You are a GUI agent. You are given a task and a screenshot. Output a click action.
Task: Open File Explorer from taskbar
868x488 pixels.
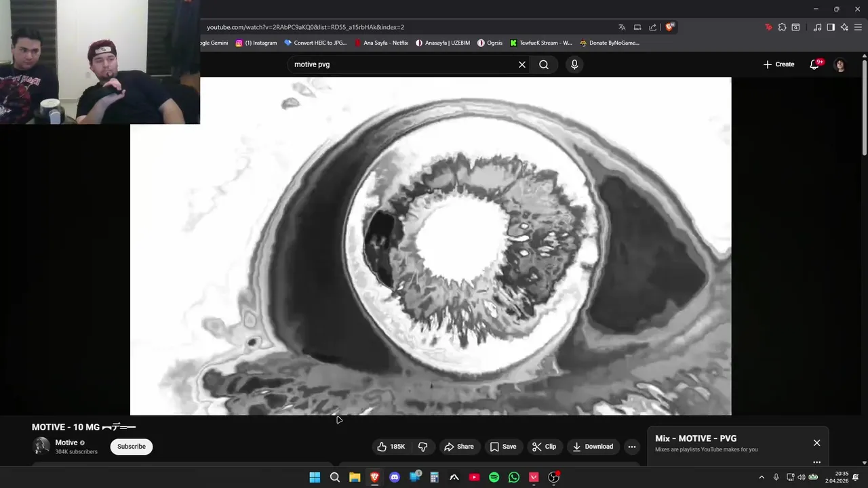pos(355,477)
